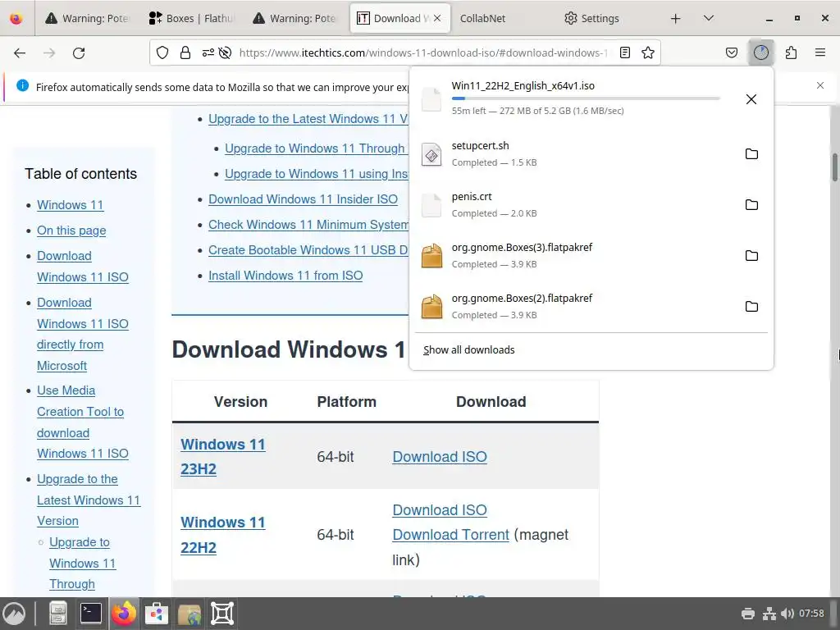Show org.gnome.Boxes(2).flatpakref in folder

click(x=751, y=307)
